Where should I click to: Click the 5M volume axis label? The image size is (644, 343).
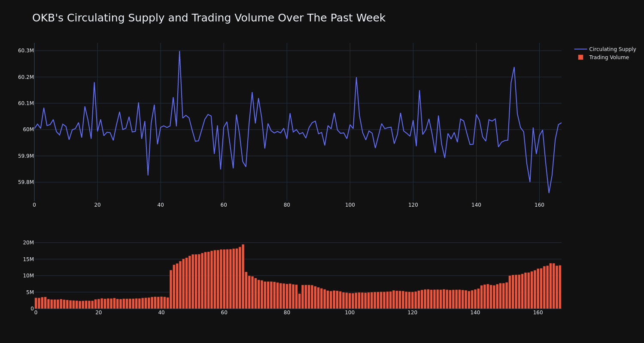(30, 292)
